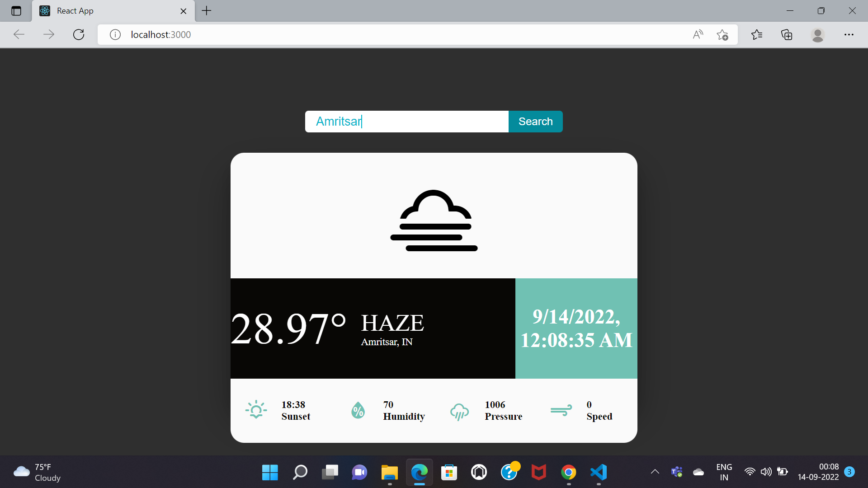Open Microsoft Edge Collections icon

(787, 34)
